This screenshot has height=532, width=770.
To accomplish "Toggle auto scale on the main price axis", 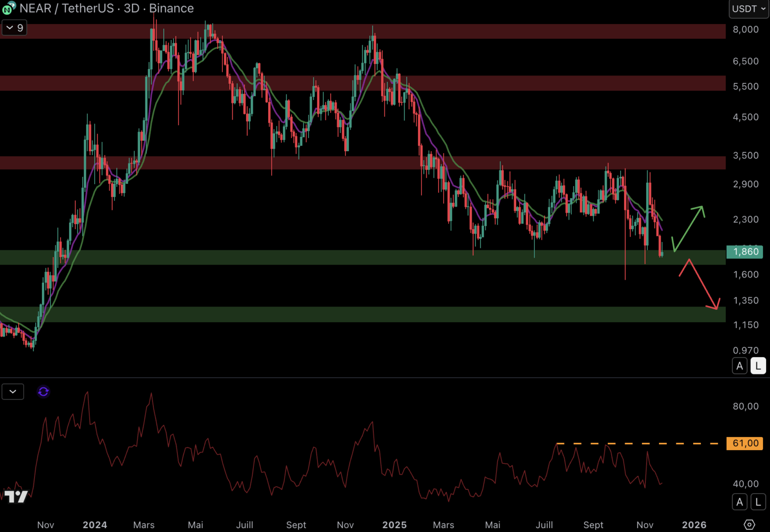I will (739, 366).
